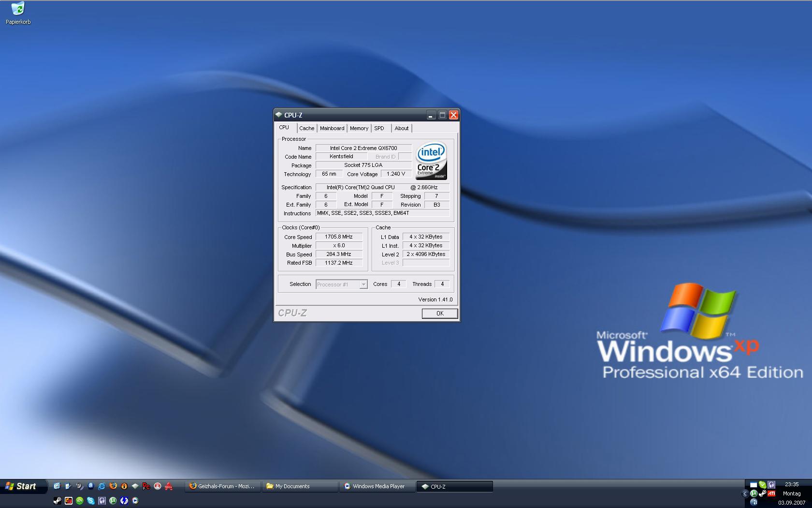
Task: Click the CPU-Z title bar diamond icon
Action: (x=278, y=115)
